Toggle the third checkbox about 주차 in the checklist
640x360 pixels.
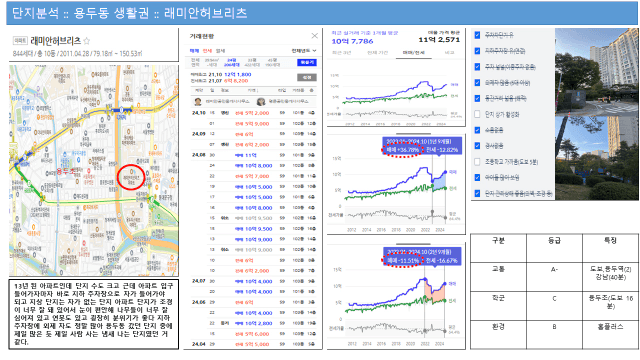[x=477, y=67]
